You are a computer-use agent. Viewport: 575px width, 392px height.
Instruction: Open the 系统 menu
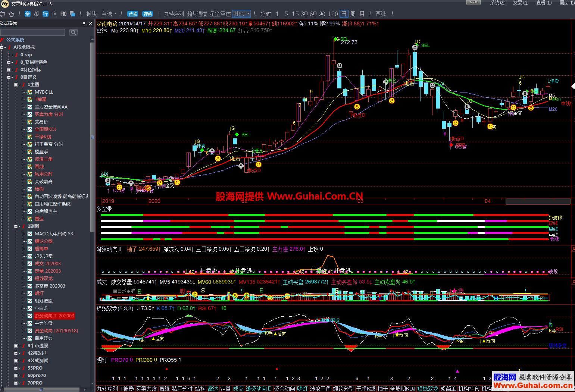[497, 3]
